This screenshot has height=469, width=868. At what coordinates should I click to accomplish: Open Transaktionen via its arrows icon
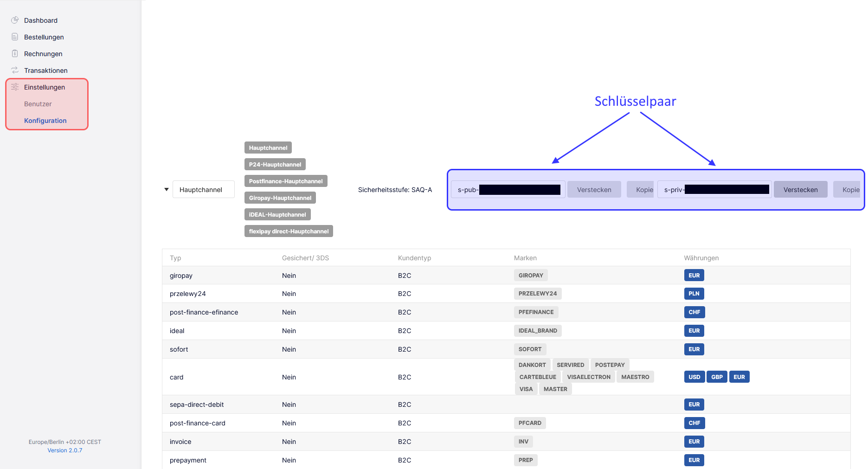coord(15,70)
